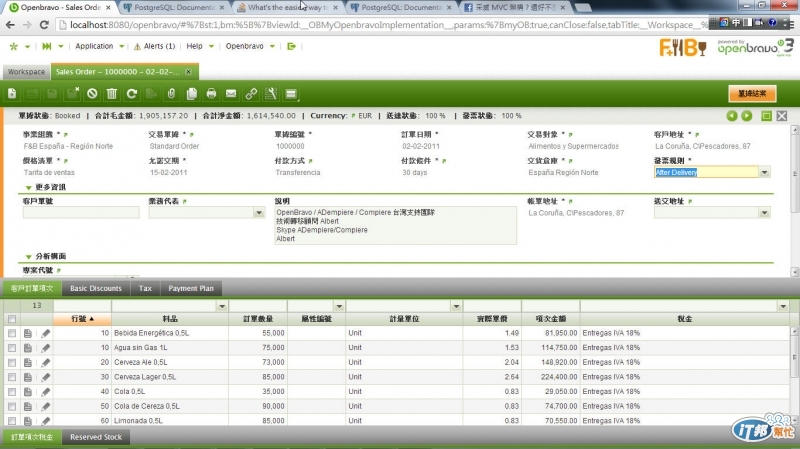Tick checkbox for Cerveza Lager 0,5L row
The height and width of the screenshot is (449, 800).
tap(12, 377)
